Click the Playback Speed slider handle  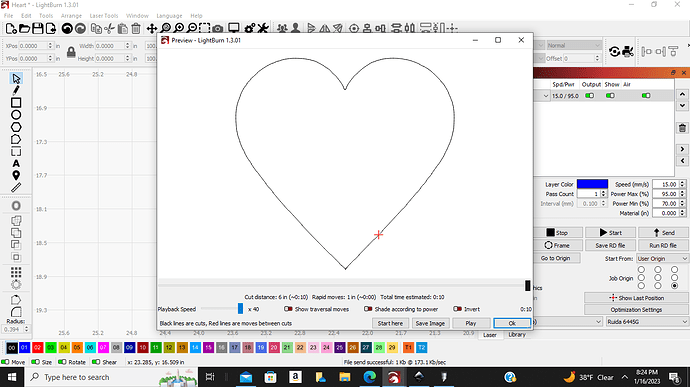[x=240, y=309]
